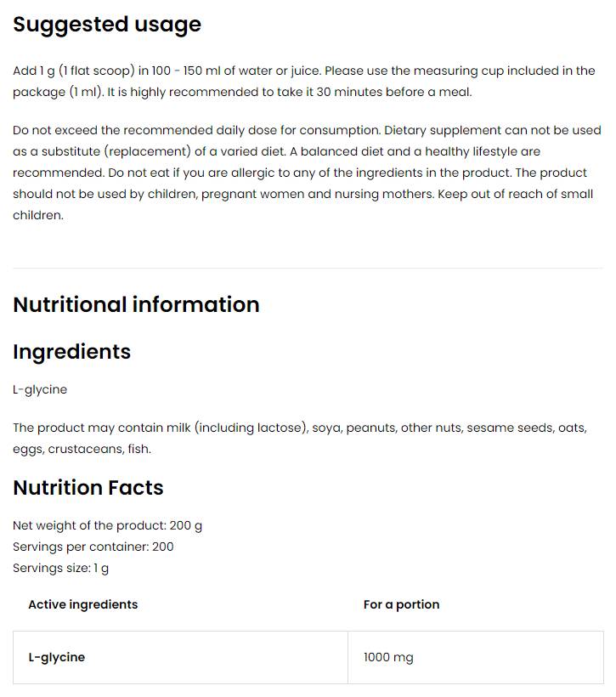The image size is (616, 697).
Task: Click L-glycine text under Ingredients heading
Action: (x=40, y=389)
